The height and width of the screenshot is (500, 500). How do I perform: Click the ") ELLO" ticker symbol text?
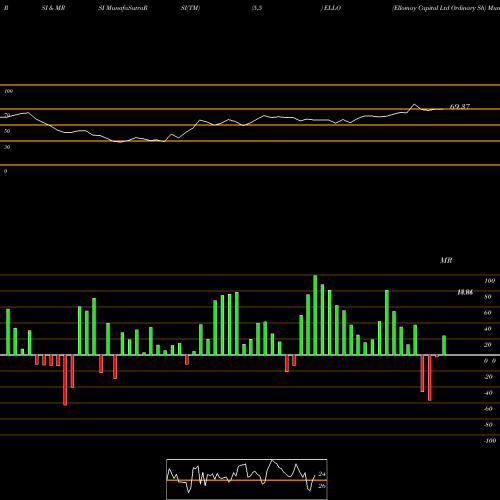pyautogui.click(x=331, y=8)
